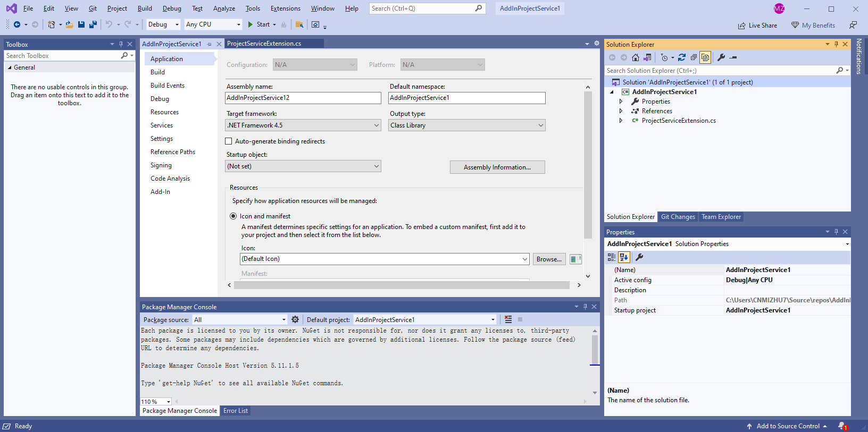Click Collapse All icon in Solution Explorer
This screenshot has height=432, width=868.
pos(694,57)
